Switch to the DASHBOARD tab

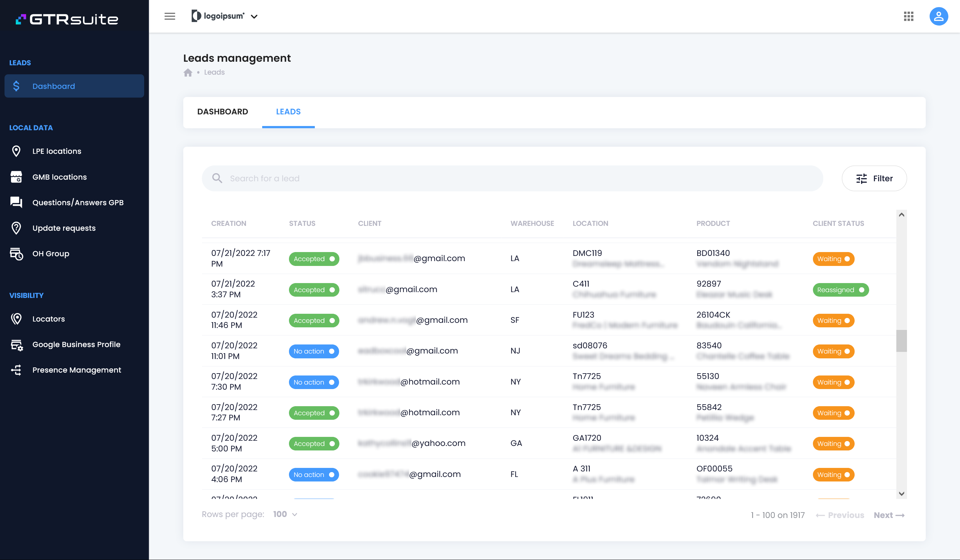point(222,111)
